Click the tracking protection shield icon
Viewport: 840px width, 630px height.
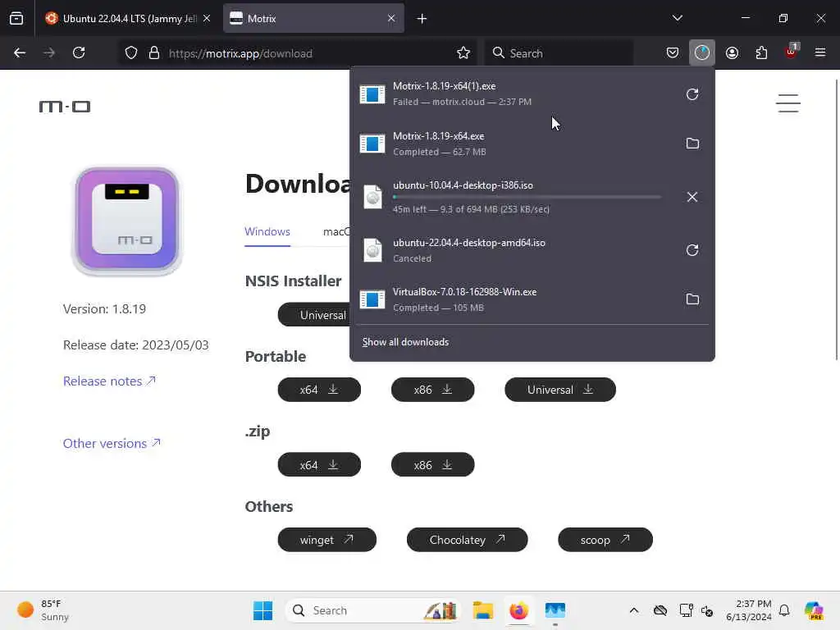[131, 53]
